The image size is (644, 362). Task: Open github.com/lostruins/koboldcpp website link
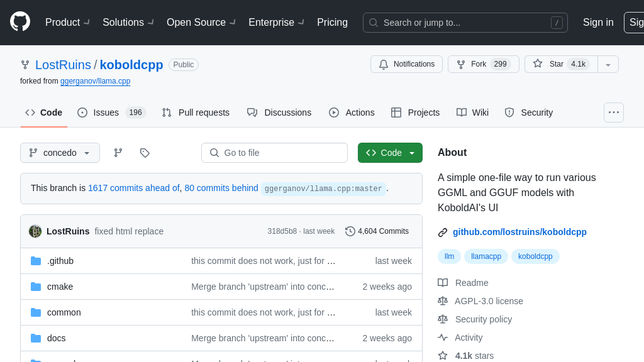click(519, 232)
